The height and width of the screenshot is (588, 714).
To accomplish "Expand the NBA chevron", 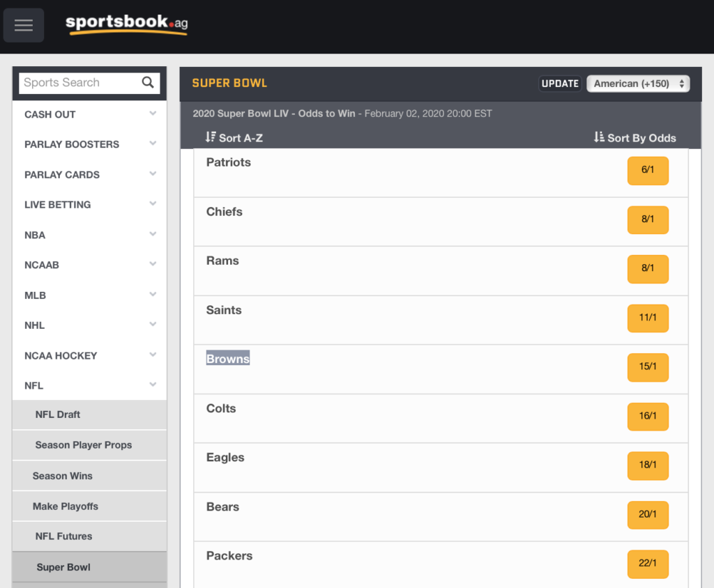I will click(153, 234).
